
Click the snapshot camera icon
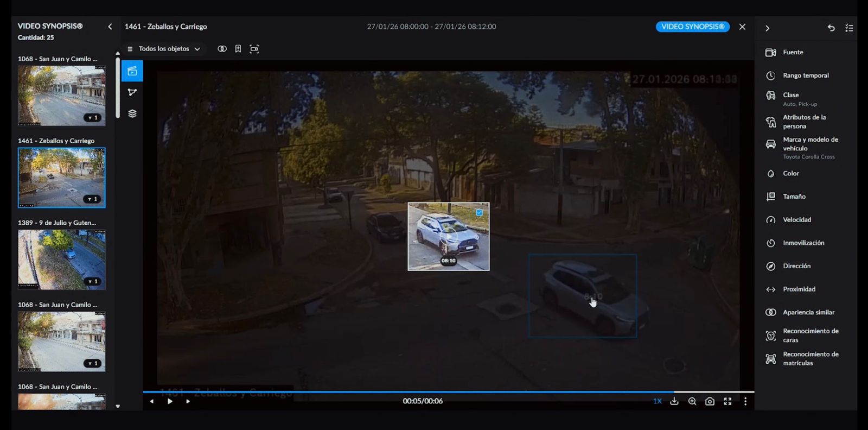pos(710,401)
